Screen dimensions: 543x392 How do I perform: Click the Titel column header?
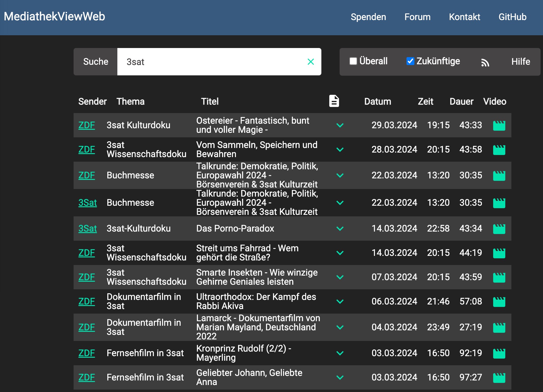(x=210, y=101)
